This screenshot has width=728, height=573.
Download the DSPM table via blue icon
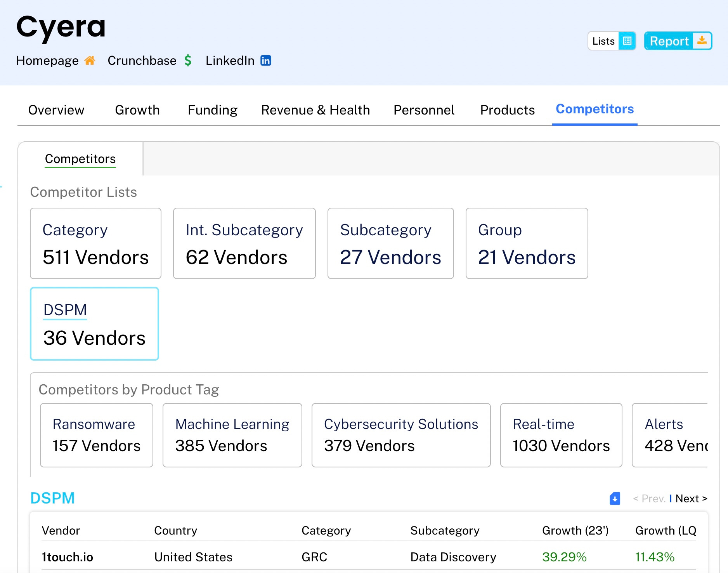pos(615,498)
